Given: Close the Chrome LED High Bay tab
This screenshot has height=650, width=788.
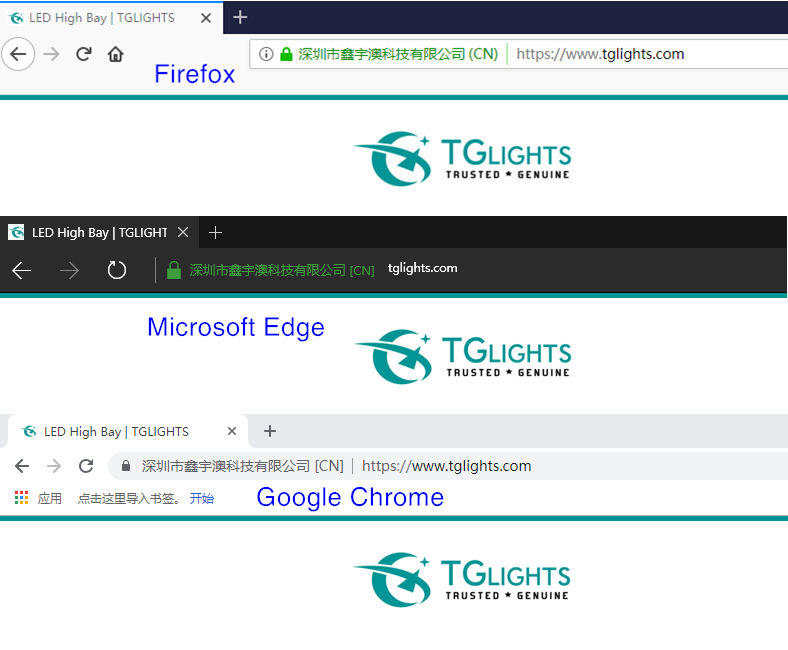Looking at the screenshot, I should point(232,431).
